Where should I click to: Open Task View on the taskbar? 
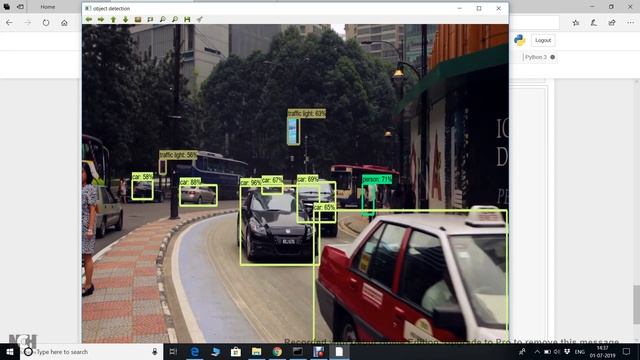coord(173,352)
